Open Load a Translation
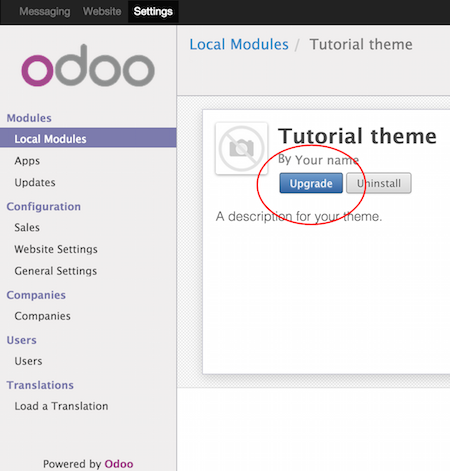Image resolution: width=450 pixels, height=471 pixels. [x=61, y=406]
